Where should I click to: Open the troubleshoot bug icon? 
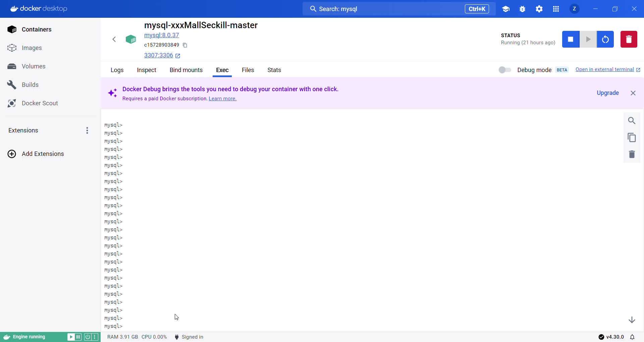point(523,9)
